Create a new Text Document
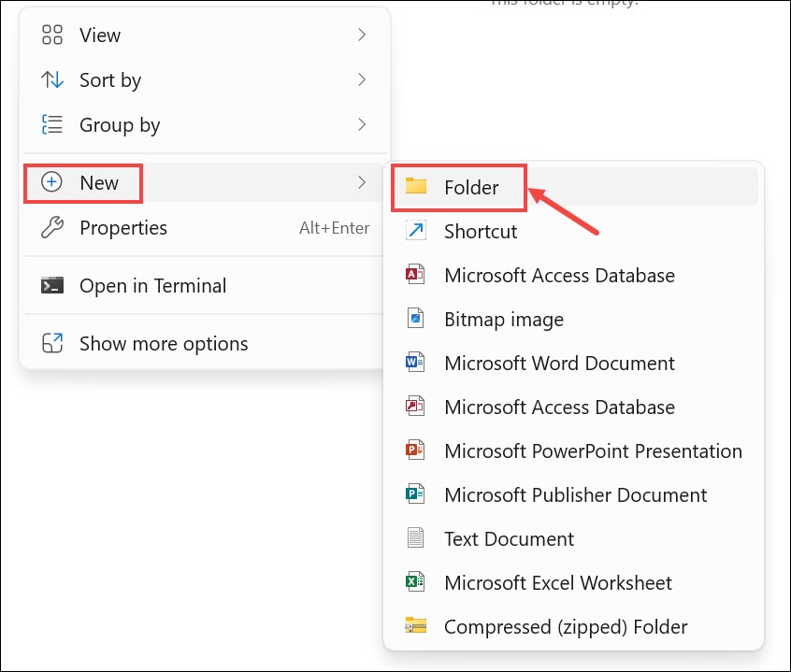The width and height of the screenshot is (791, 672). (x=509, y=539)
